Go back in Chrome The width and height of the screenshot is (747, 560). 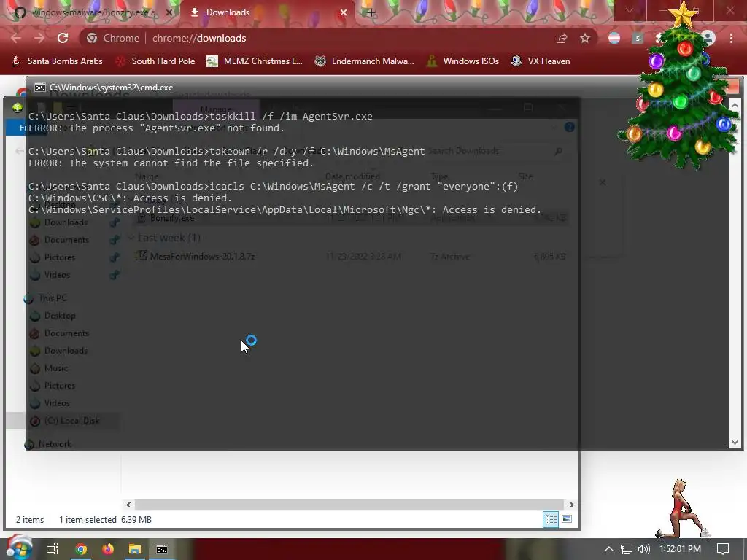[16, 38]
